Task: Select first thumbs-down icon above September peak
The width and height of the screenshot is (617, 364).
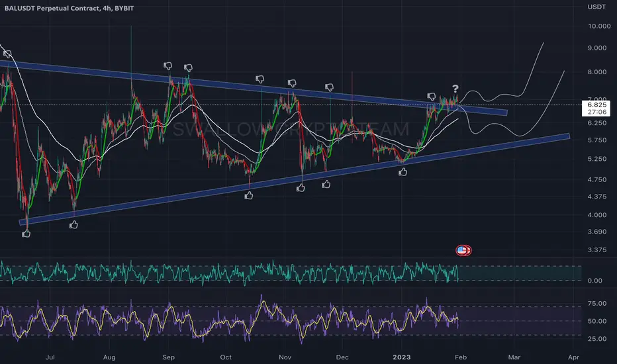Action: click(x=168, y=66)
